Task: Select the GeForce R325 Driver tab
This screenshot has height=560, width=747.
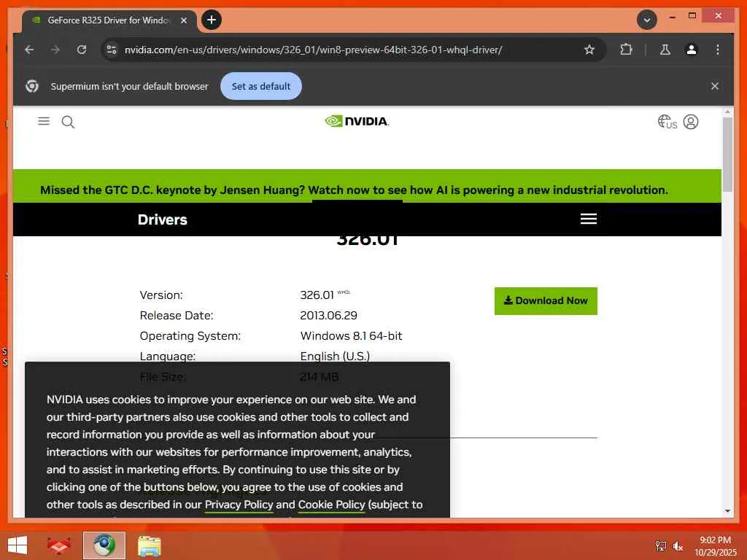Action: click(110, 20)
